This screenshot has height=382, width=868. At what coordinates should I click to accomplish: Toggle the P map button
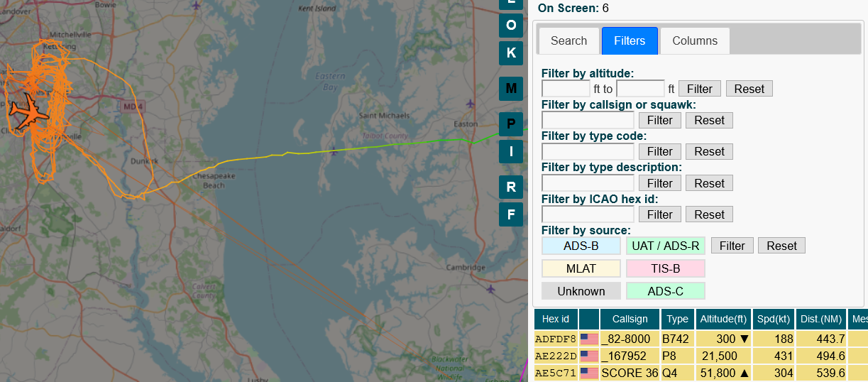coord(511,124)
